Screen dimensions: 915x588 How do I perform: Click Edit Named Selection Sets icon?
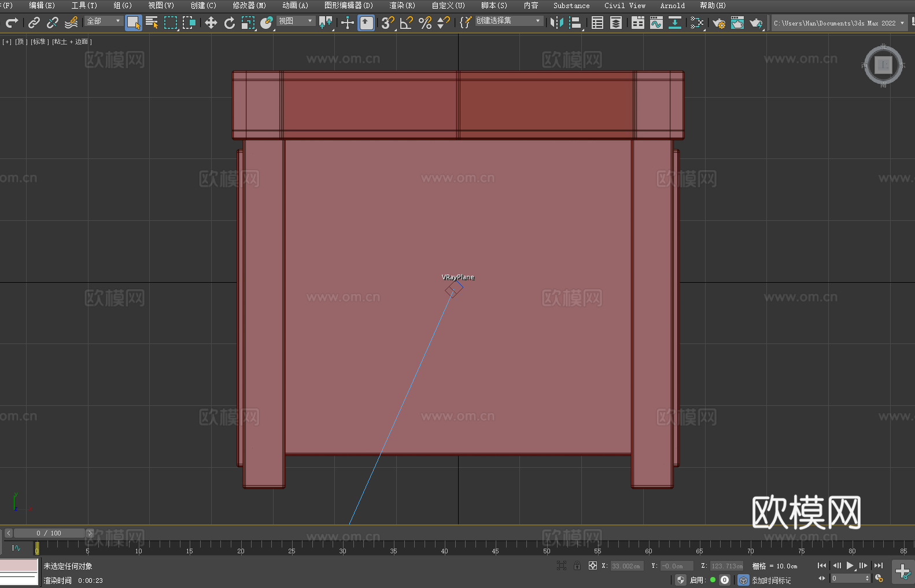pos(466,23)
